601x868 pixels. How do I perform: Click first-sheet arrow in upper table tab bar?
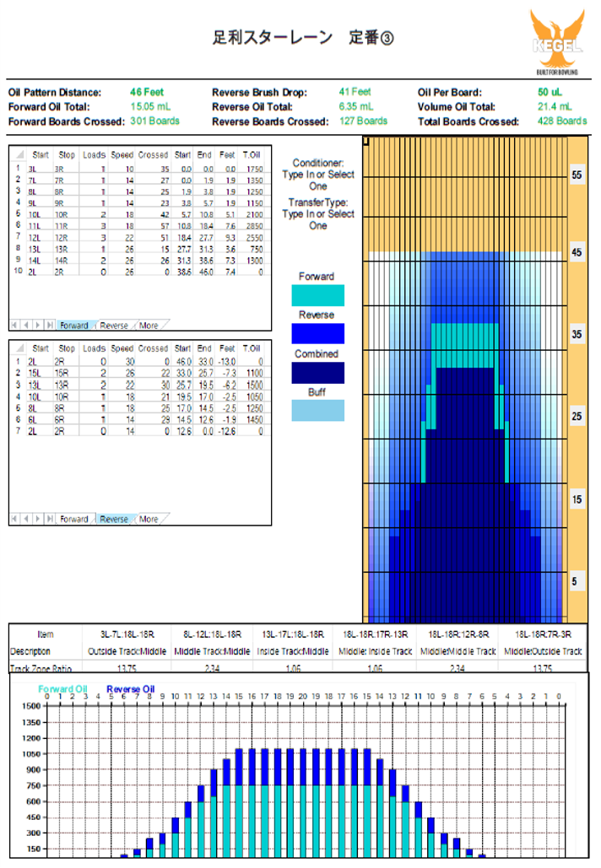pyautogui.click(x=15, y=325)
